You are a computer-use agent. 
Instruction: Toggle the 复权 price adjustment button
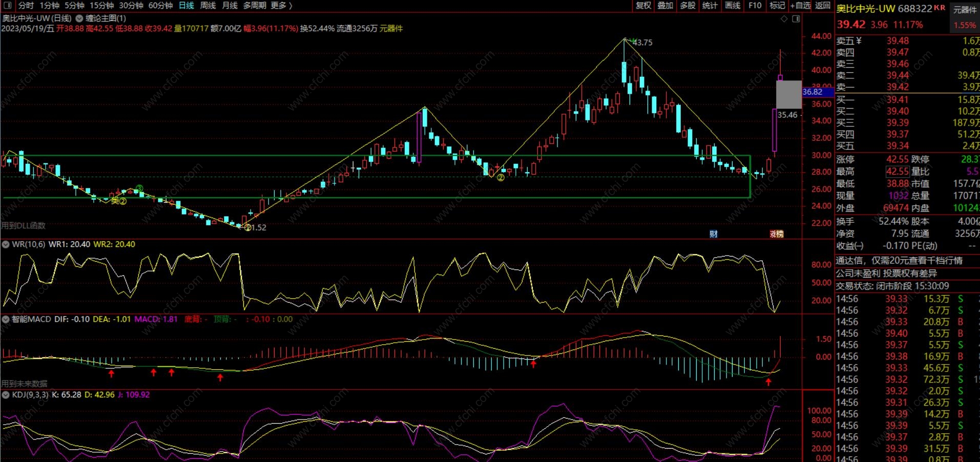click(643, 6)
